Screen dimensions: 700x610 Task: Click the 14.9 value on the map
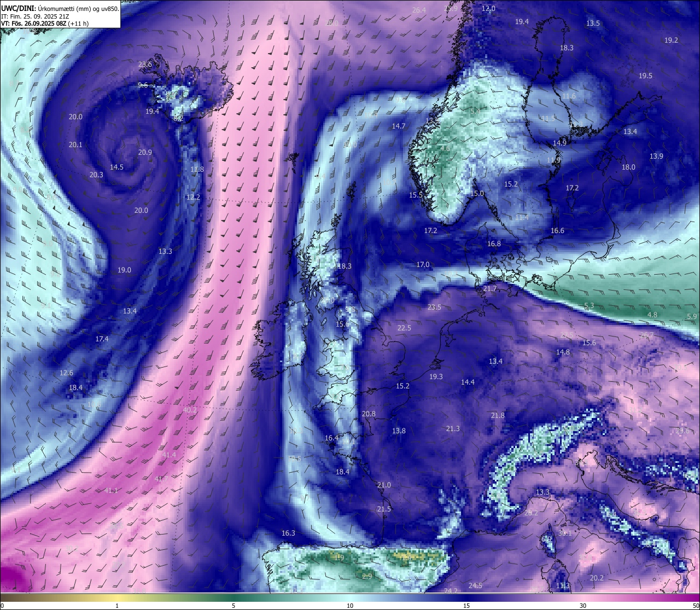click(559, 142)
